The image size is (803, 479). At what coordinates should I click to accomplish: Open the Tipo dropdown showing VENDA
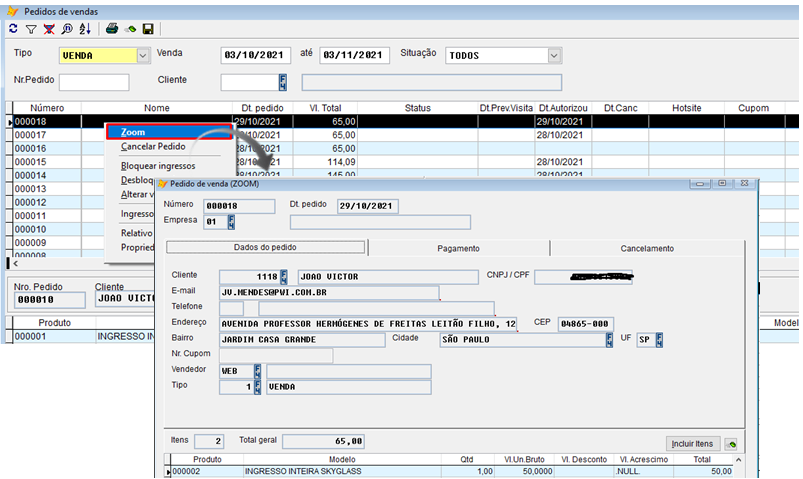tap(143, 56)
